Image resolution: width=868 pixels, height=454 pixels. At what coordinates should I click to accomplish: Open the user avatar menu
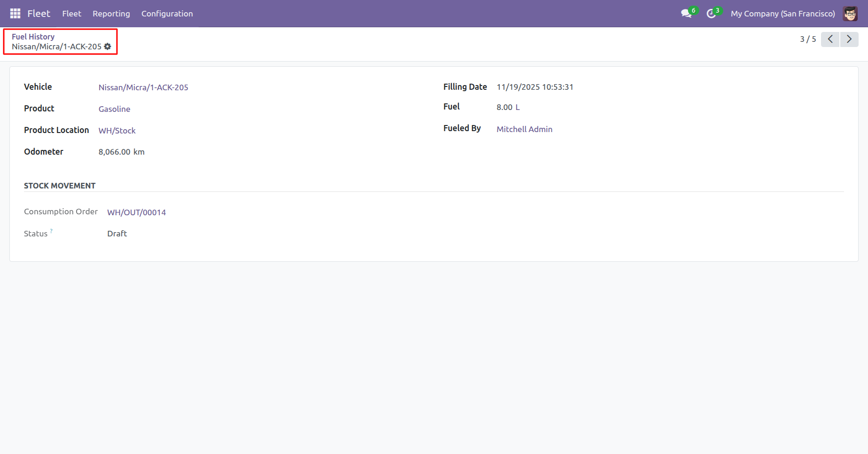[x=850, y=14]
